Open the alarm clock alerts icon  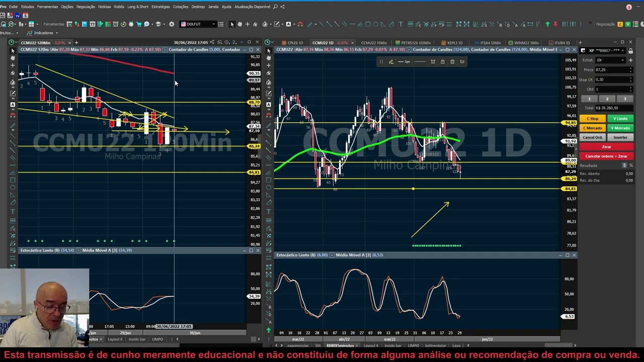tap(116, 24)
